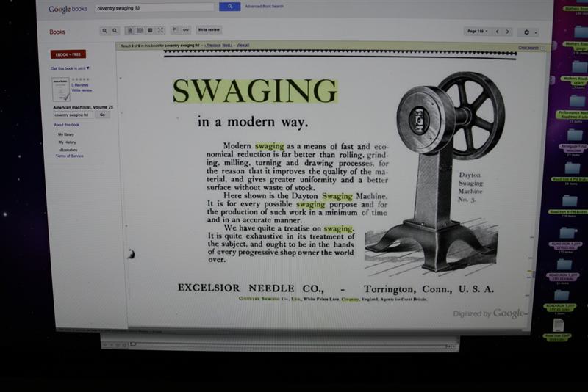Click the Go button in sidebar

[x=102, y=115]
